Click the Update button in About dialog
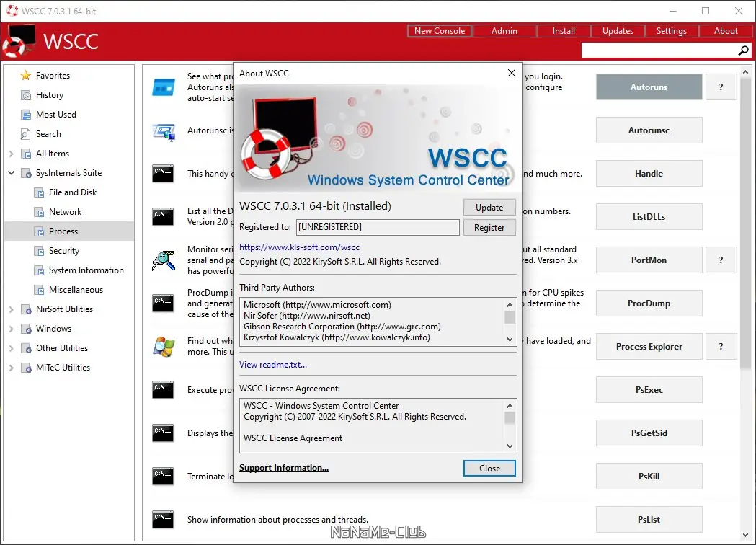Image resolution: width=756 pixels, height=545 pixels. tap(489, 208)
